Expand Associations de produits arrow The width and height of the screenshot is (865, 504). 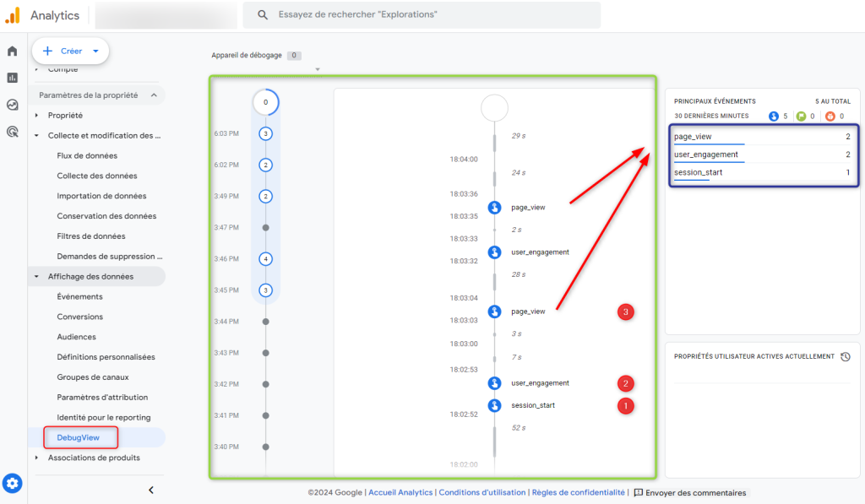(36, 458)
